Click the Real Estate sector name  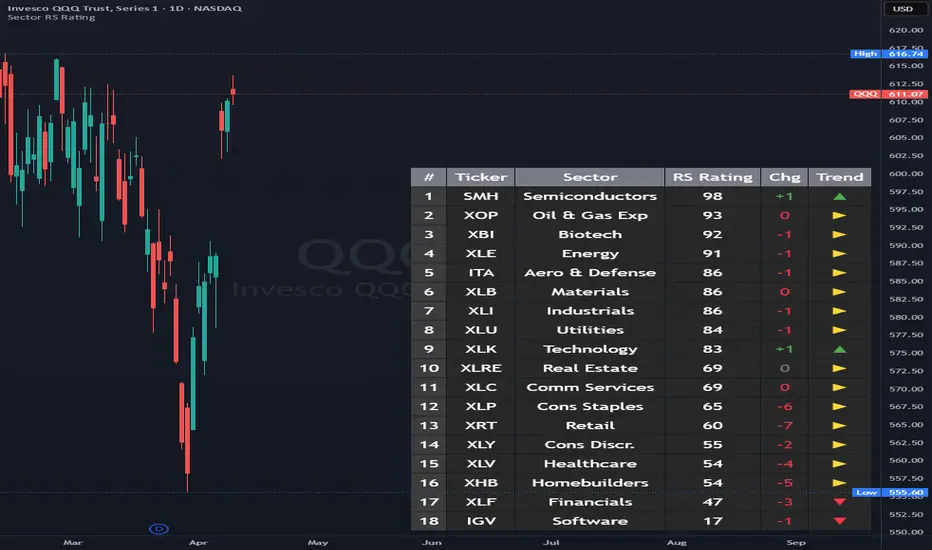[590, 368]
